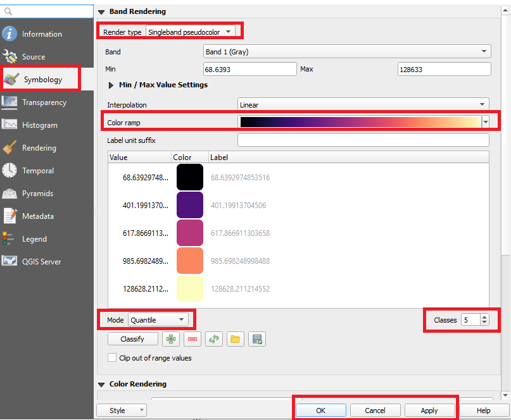Open Help for the dialog
This screenshot has height=420, width=511.
(x=484, y=411)
